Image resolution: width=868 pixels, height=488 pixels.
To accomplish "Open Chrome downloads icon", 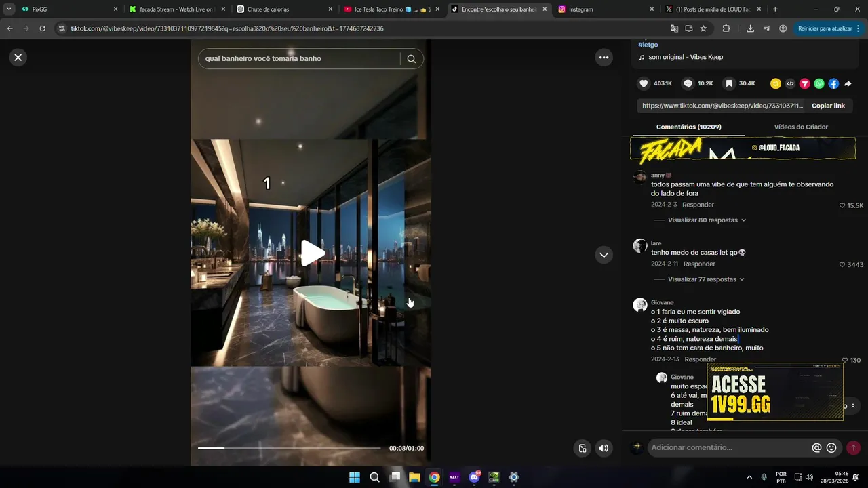I will point(750,28).
